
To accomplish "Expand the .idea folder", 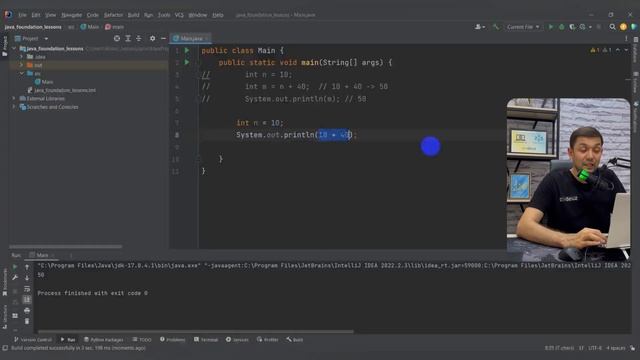I will click(22, 57).
